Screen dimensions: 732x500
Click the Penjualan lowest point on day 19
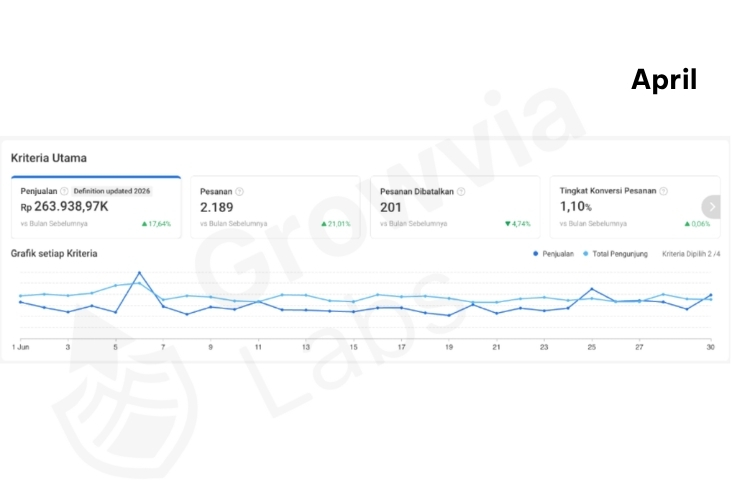(449, 316)
